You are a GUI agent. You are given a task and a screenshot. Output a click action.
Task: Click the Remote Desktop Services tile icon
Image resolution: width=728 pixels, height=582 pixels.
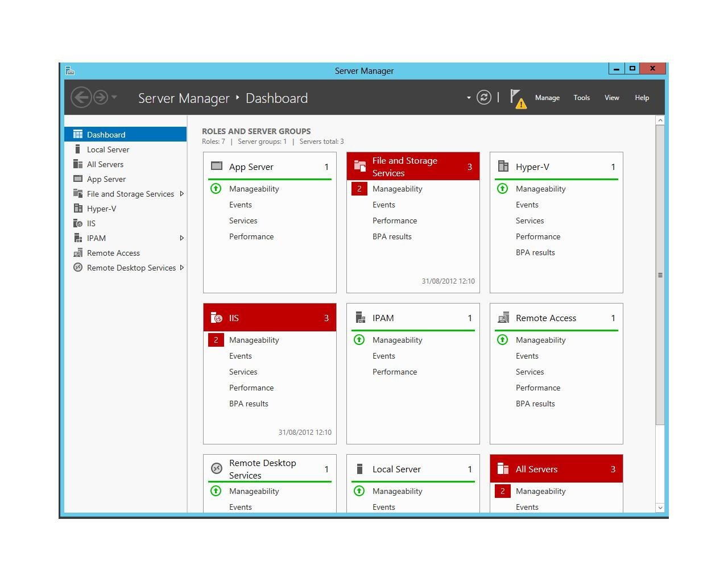tap(216, 468)
